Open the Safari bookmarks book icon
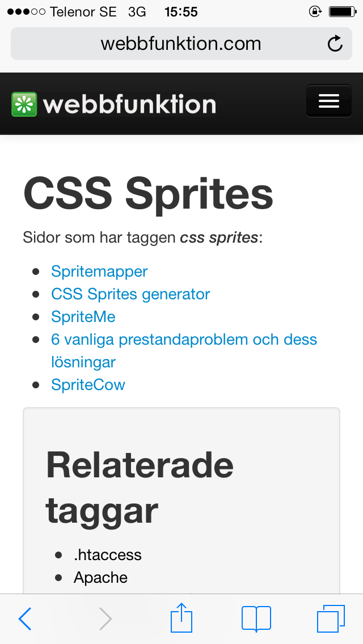 [256, 618]
